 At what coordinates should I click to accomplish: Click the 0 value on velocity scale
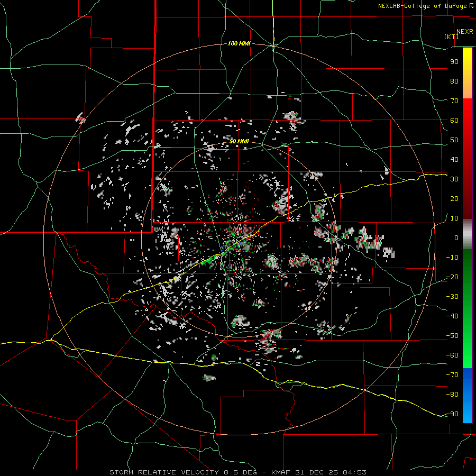pos(456,237)
